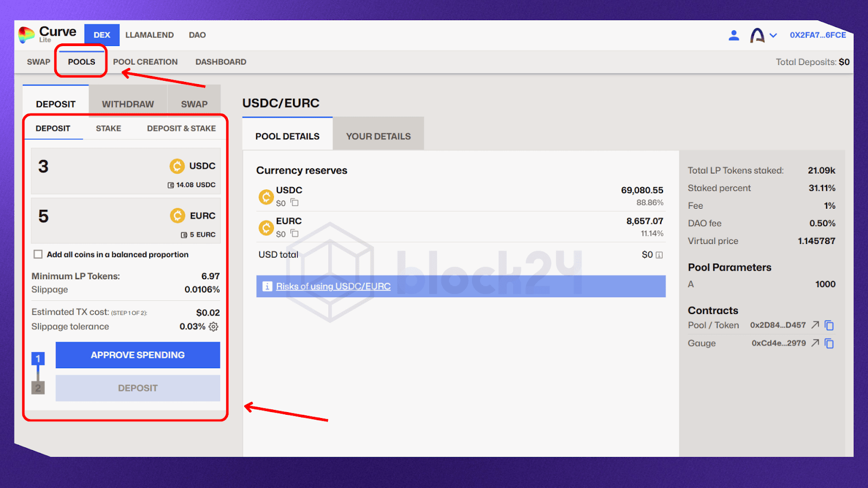Open YOUR DETAILS tab

[378, 136]
